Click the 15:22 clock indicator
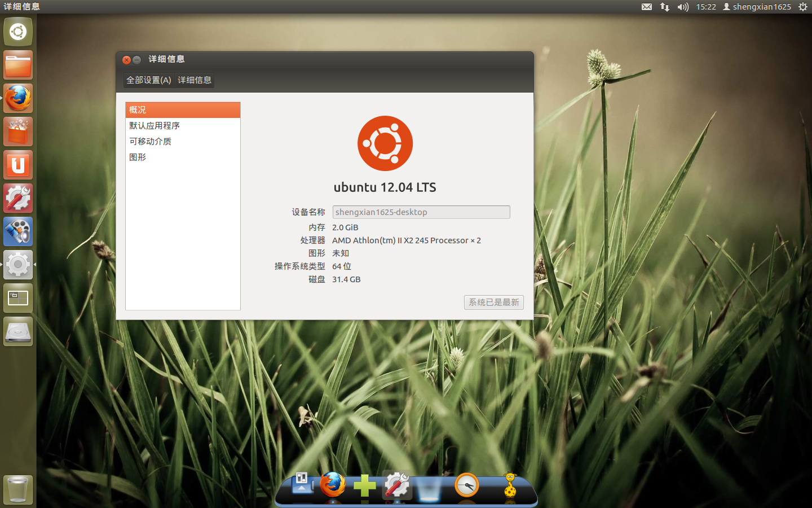 [706, 7]
